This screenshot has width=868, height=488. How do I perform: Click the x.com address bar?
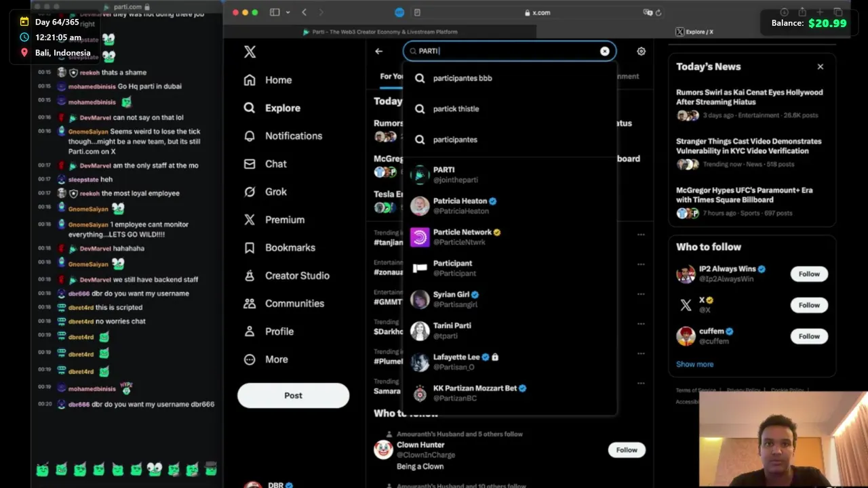tap(537, 12)
